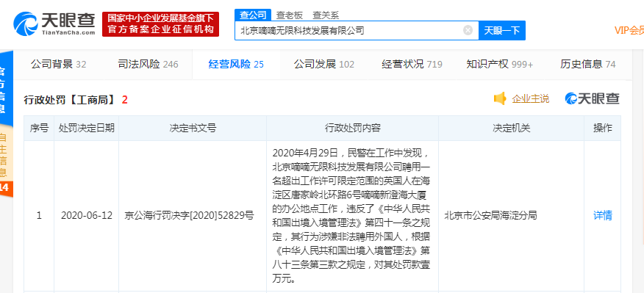Open the 历史信息 74 tab
The width and height of the screenshot is (644, 293).
pos(587,64)
